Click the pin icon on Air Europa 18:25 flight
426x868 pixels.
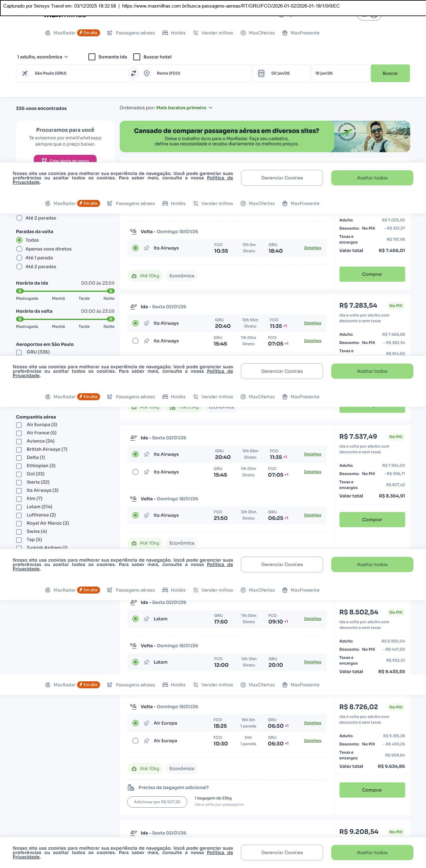coord(147,723)
